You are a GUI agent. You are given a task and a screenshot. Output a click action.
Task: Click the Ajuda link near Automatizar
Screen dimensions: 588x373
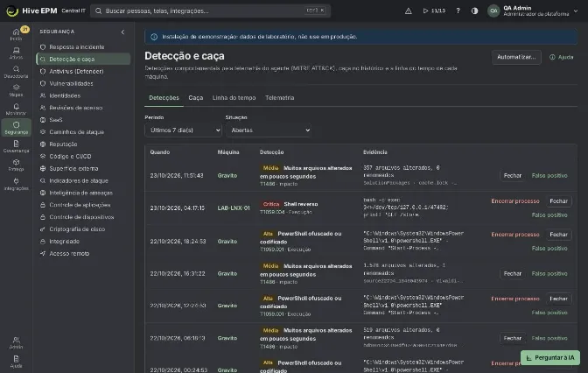pos(562,57)
